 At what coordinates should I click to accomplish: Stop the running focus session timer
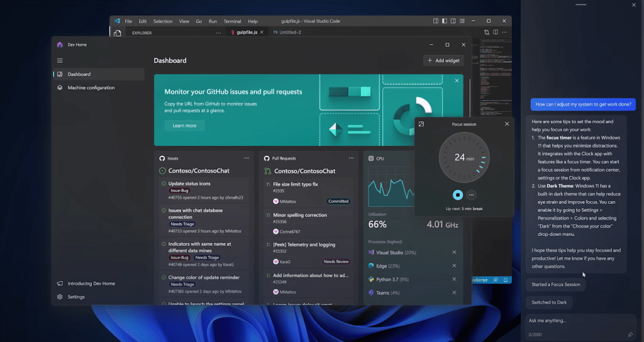458,195
